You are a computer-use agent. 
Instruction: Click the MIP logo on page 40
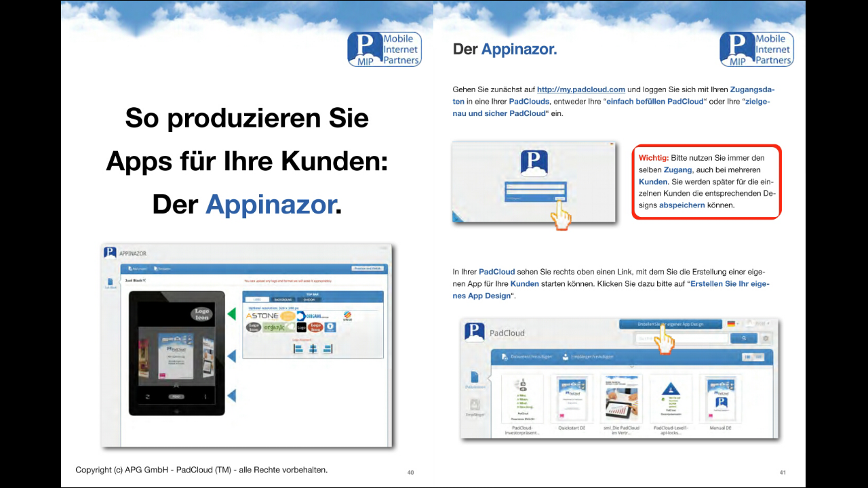point(384,49)
